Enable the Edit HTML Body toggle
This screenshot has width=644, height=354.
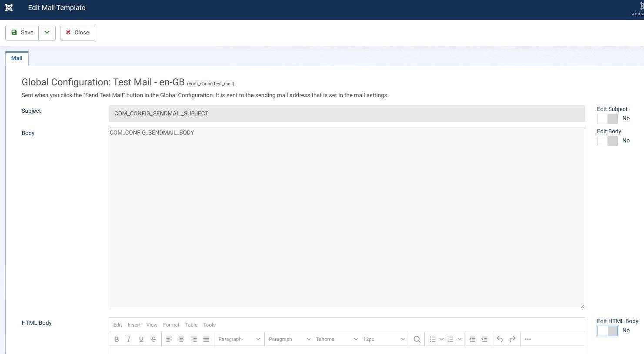[x=607, y=330]
